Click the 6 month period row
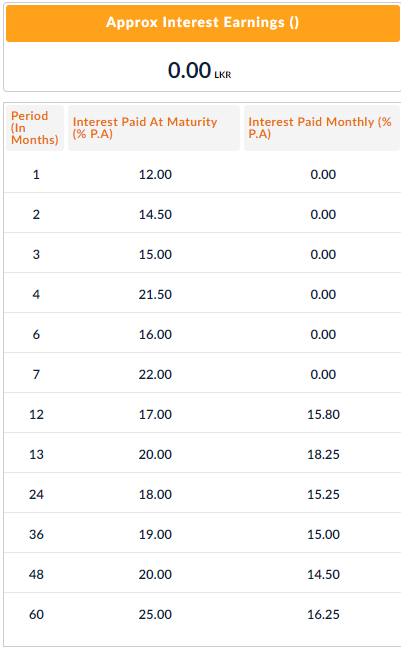The image size is (401, 651). coord(202,335)
